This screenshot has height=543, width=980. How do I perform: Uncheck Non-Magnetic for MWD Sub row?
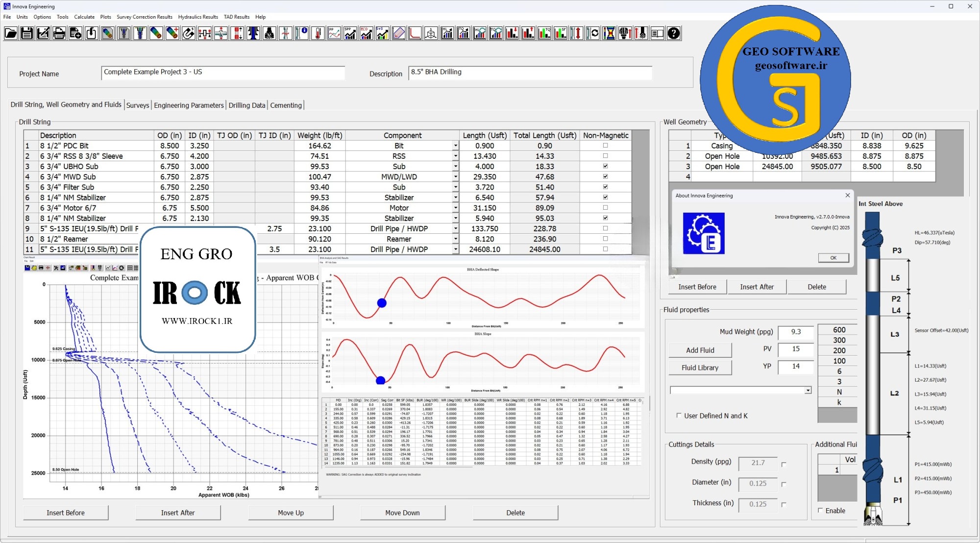605,176
